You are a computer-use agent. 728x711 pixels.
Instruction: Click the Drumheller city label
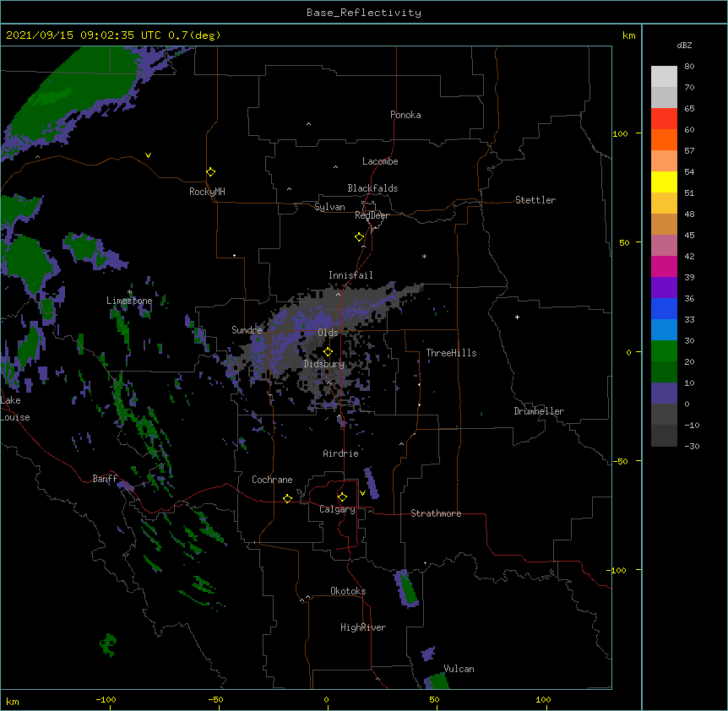[539, 411]
